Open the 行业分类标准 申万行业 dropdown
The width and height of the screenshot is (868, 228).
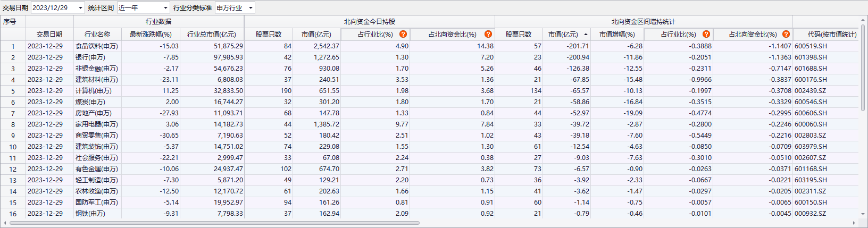(251, 8)
